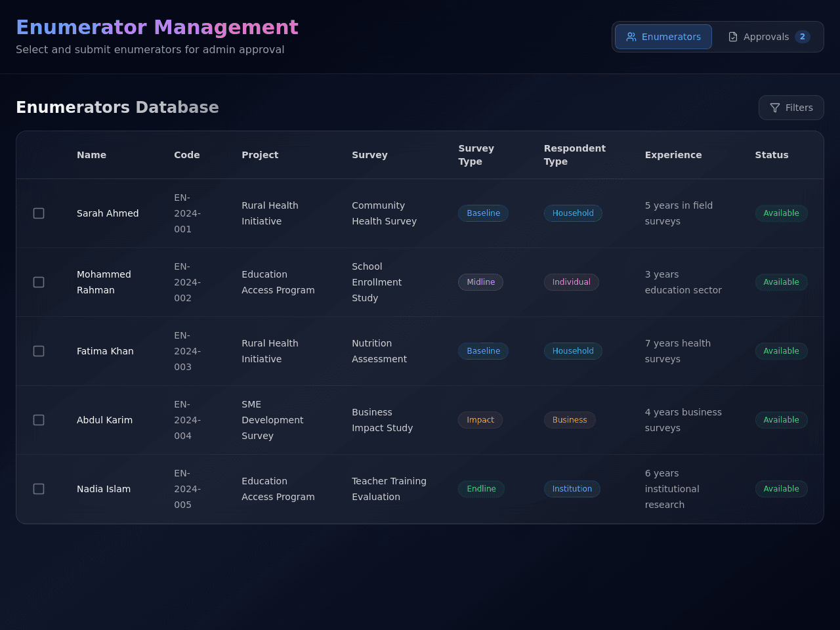
Task: Click '3 years education sector' text
Action: tap(683, 282)
